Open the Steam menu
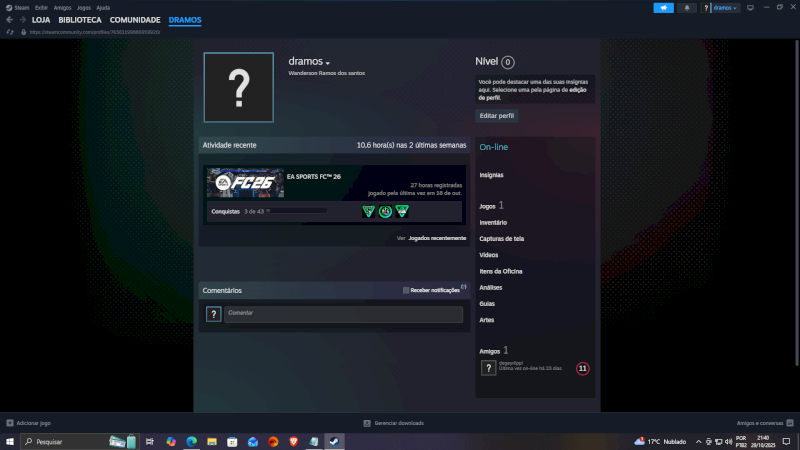 click(22, 8)
